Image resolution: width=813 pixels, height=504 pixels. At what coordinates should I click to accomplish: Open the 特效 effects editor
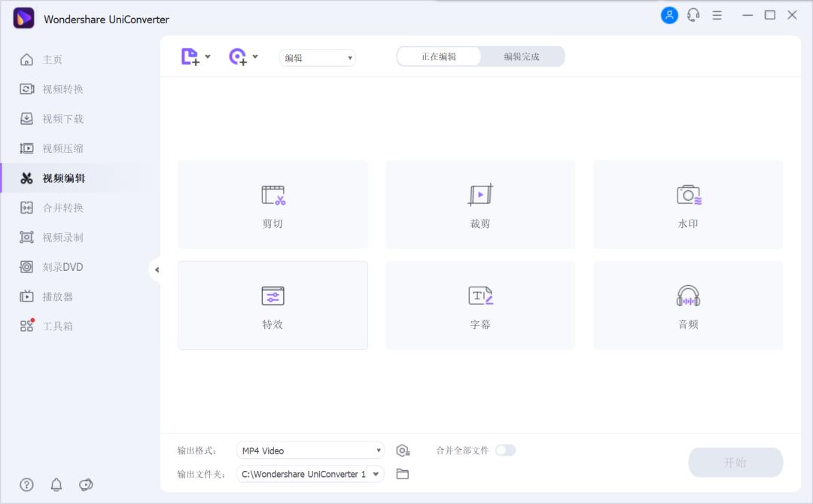click(272, 305)
